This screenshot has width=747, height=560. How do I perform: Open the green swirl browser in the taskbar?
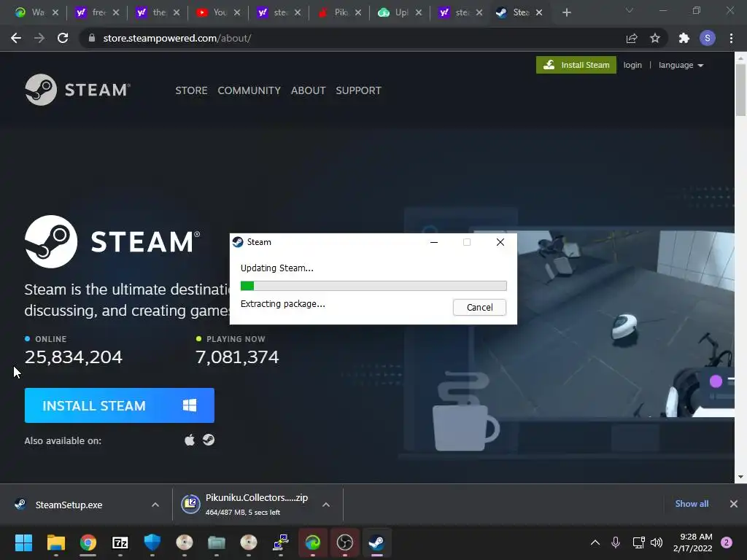click(312, 542)
